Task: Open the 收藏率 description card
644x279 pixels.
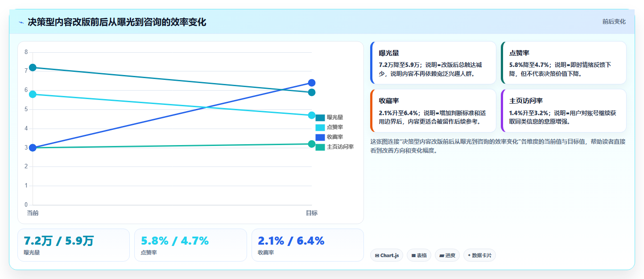Action: [x=433, y=111]
